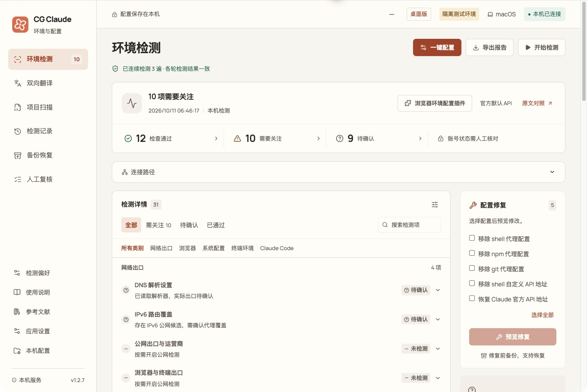The image size is (587, 392).
Task: Filter by 系统配置 category
Action: (x=214, y=248)
